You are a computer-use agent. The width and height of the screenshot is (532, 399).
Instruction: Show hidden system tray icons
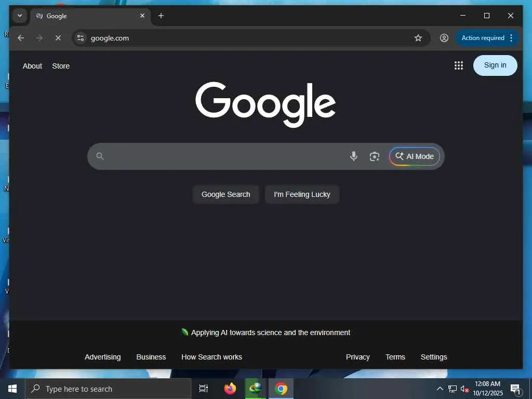click(x=440, y=389)
